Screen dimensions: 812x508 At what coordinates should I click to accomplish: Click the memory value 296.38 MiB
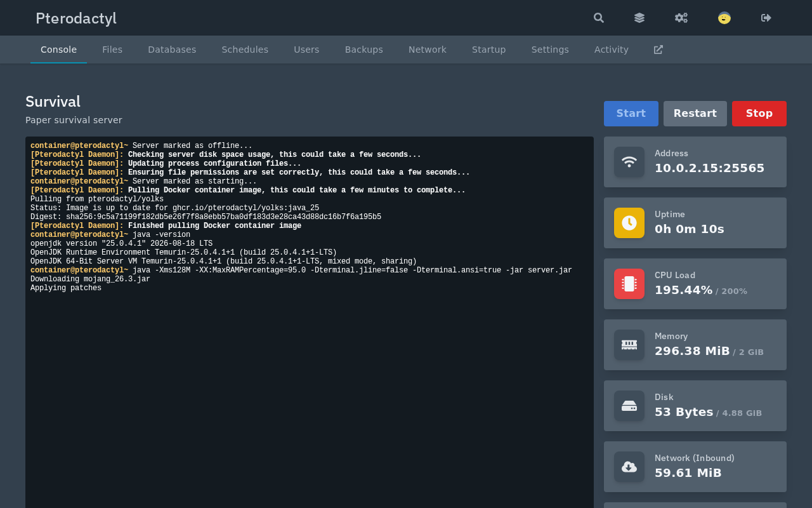[692, 351]
